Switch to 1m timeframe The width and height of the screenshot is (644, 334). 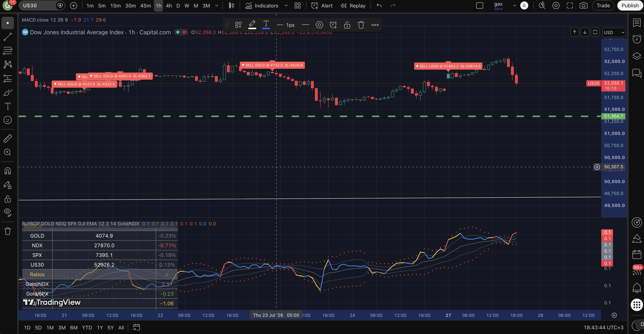click(90, 5)
